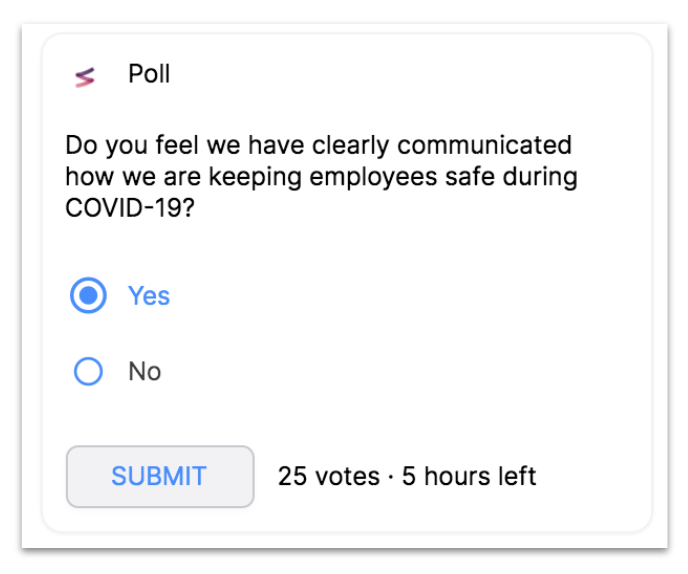
Task: Click the blue Yes option label
Action: coord(149,296)
